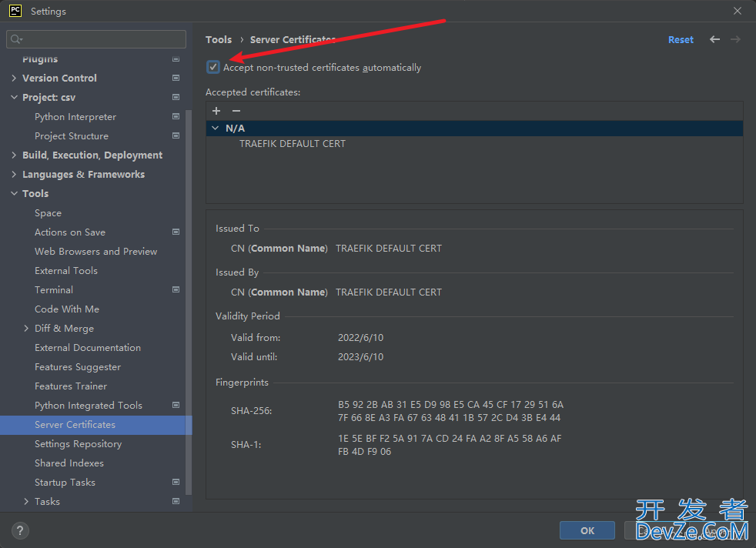The height and width of the screenshot is (548, 756).
Task: Expand the Tasks node
Action: pos(26,501)
